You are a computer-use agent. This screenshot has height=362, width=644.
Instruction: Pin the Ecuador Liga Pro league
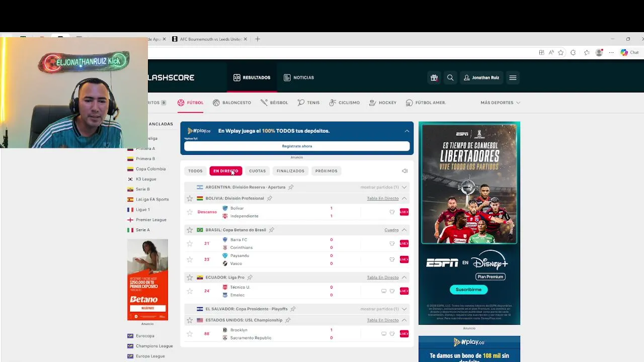click(250, 277)
